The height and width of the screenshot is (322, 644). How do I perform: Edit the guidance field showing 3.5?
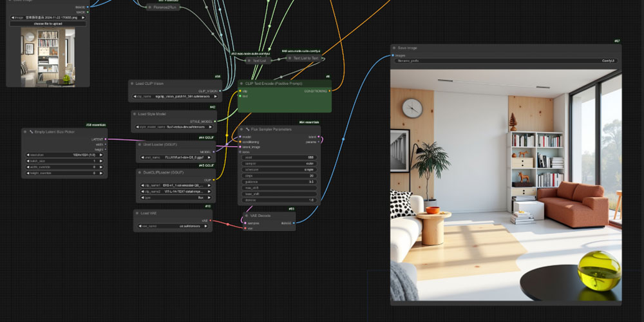point(279,182)
